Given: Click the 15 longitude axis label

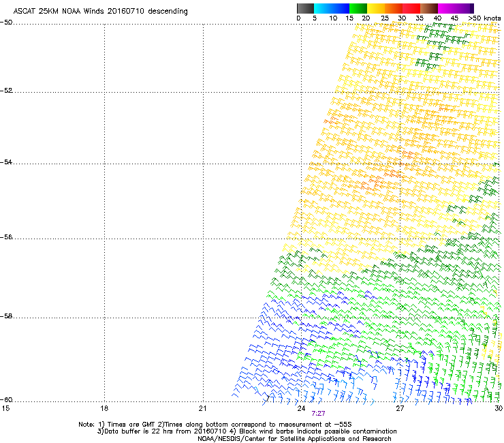Looking at the screenshot, I should pos(5,408).
